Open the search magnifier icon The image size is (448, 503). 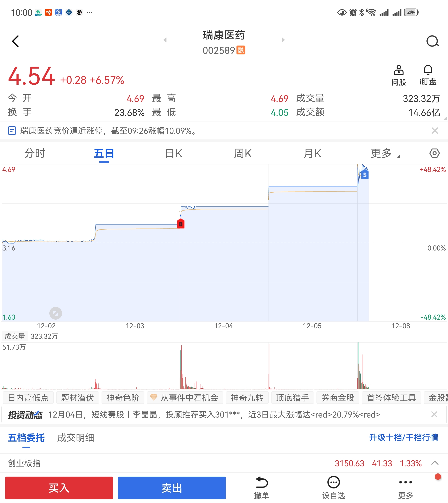click(x=432, y=41)
